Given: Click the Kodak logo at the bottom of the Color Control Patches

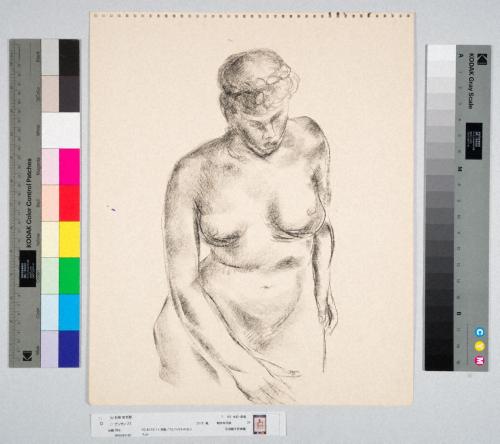Looking at the screenshot, I should 27,356.
